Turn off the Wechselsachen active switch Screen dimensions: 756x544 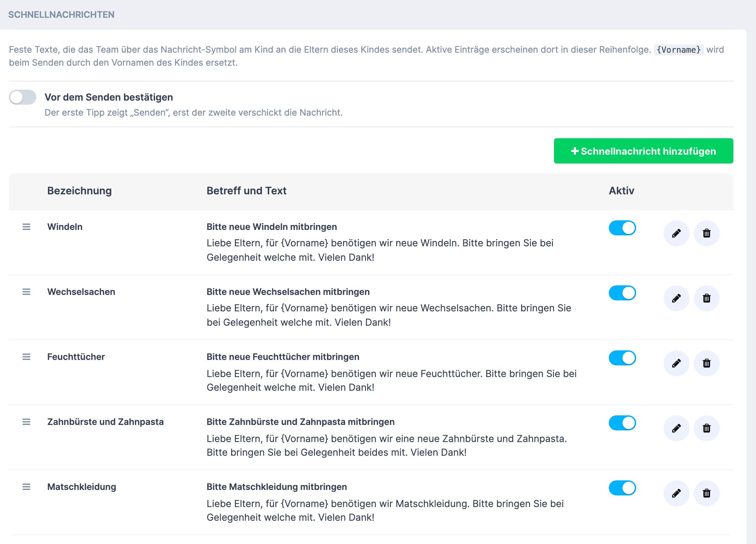pos(622,293)
